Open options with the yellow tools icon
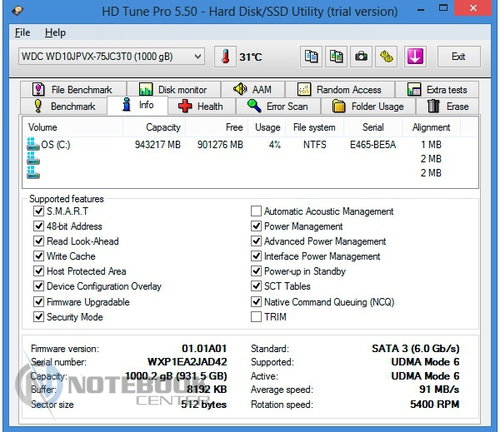Image resolution: width=500 pixels, height=432 pixels. [386, 57]
